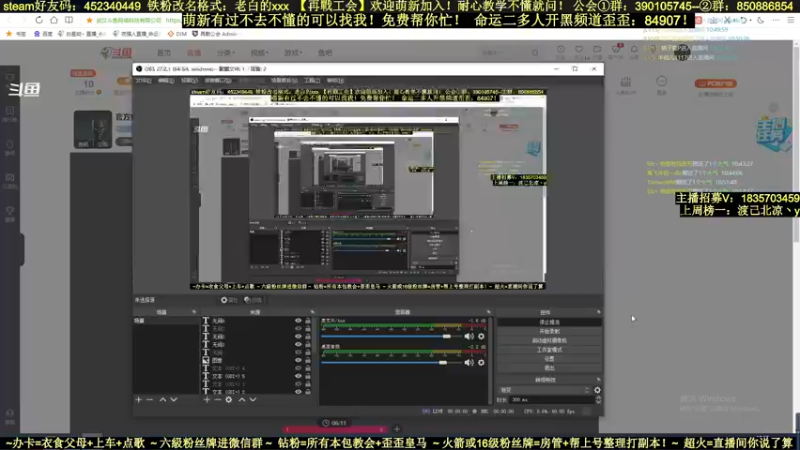Click the transition duration stepper arrows
Screen dimensions: 800x450
point(598,400)
